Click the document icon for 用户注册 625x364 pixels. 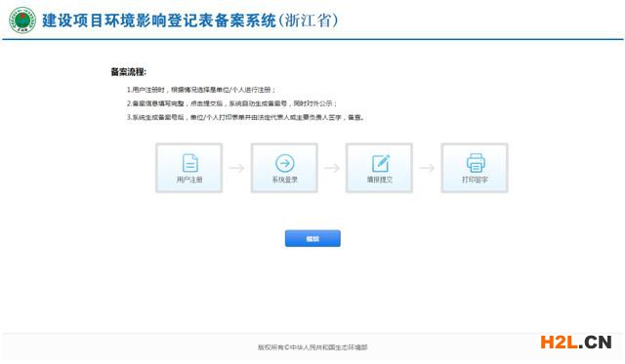pos(190,163)
